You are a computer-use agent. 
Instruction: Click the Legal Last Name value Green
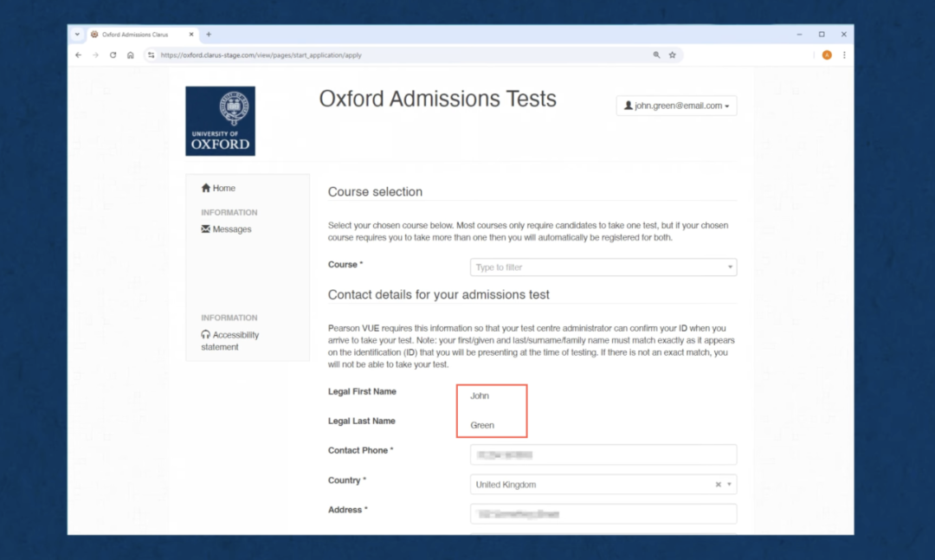(x=482, y=425)
